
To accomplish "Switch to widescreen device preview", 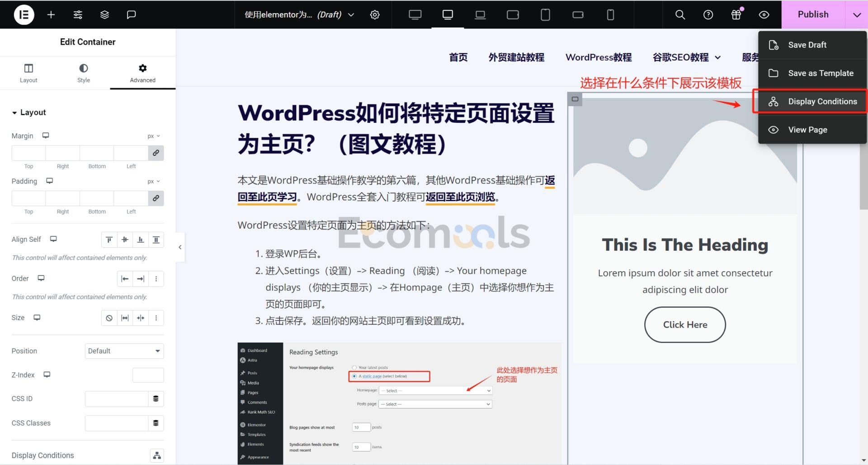I will tap(415, 14).
